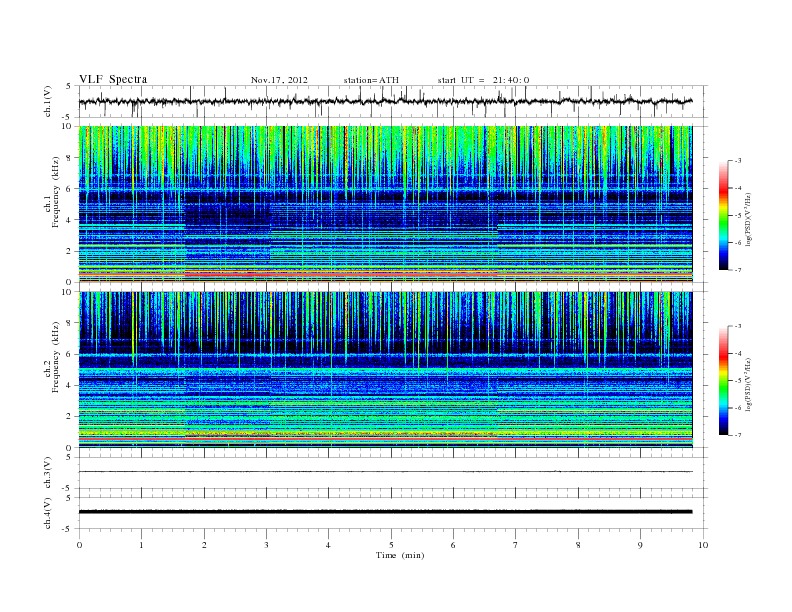Click the flat ch.3 voltage trace
792x612 pixels.
(x=385, y=472)
